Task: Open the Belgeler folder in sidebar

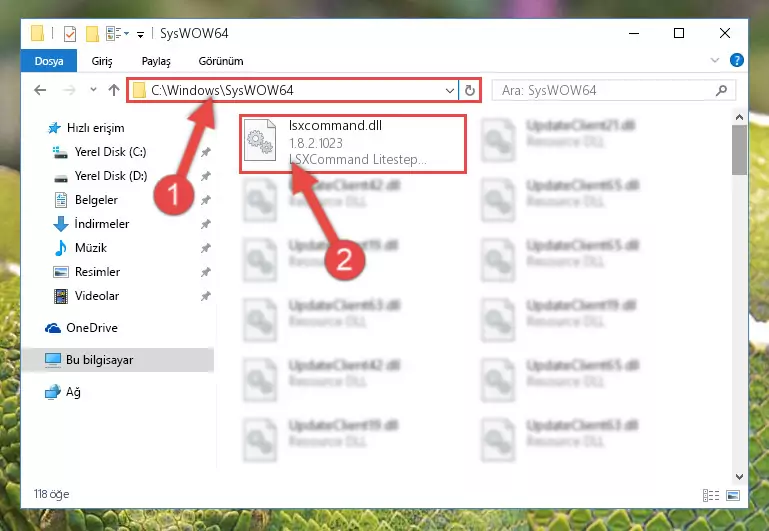Action: point(96,200)
